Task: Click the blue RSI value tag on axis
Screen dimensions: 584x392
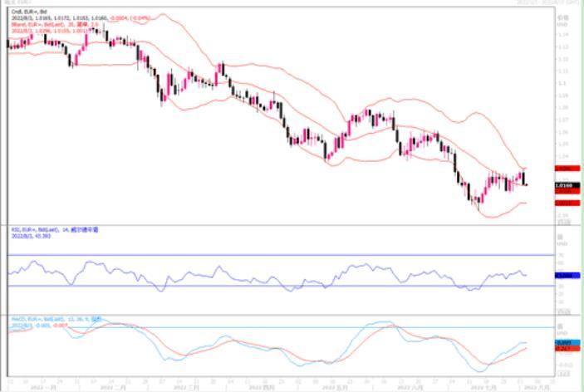Action: click(x=567, y=276)
